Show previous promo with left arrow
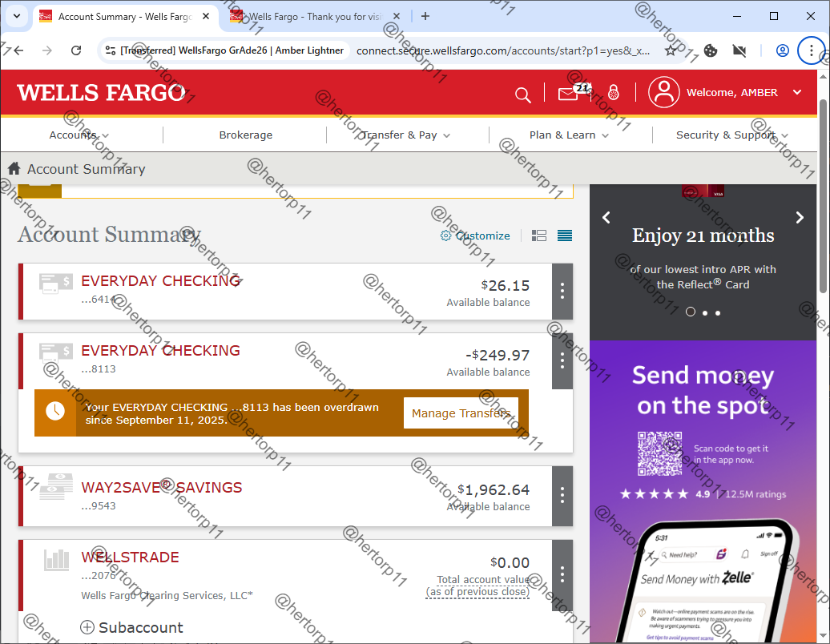830x644 pixels. coord(606,218)
